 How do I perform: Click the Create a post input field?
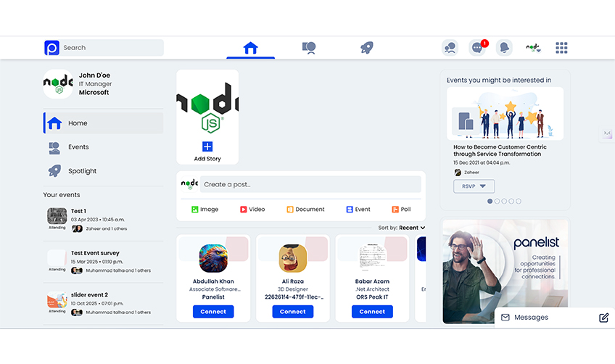pyautogui.click(x=310, y=184)
